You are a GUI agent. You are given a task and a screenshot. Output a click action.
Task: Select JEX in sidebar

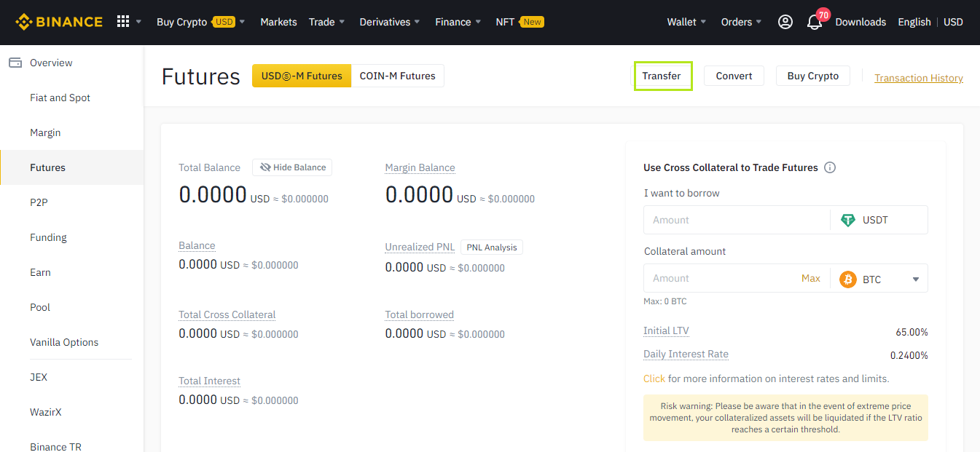click(71, 377)
